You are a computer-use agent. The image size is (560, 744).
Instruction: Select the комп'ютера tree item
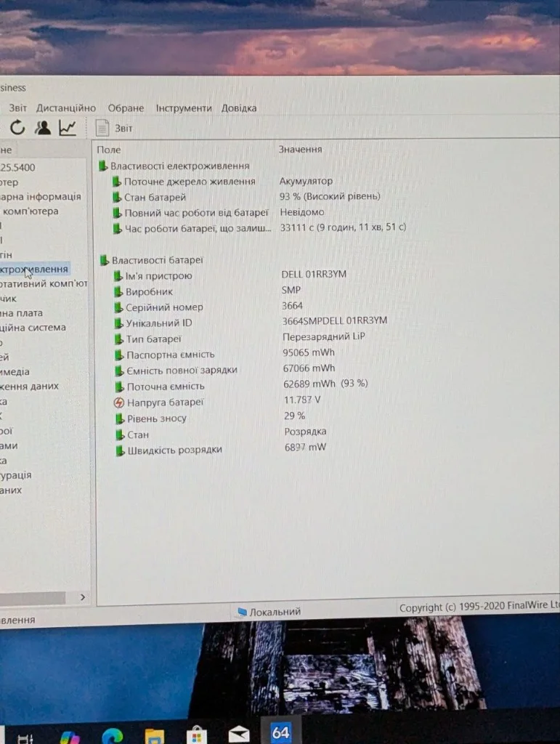tap(31, 211)
